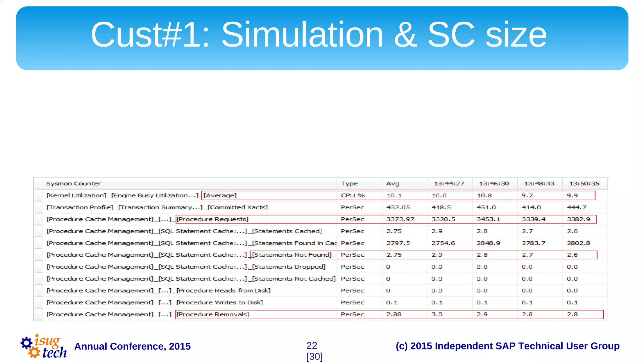This screenshot has height=362, width=644.
Task: Click the 10.1 average CPU value
Action: pyautogui.click(x=394, y=195)
